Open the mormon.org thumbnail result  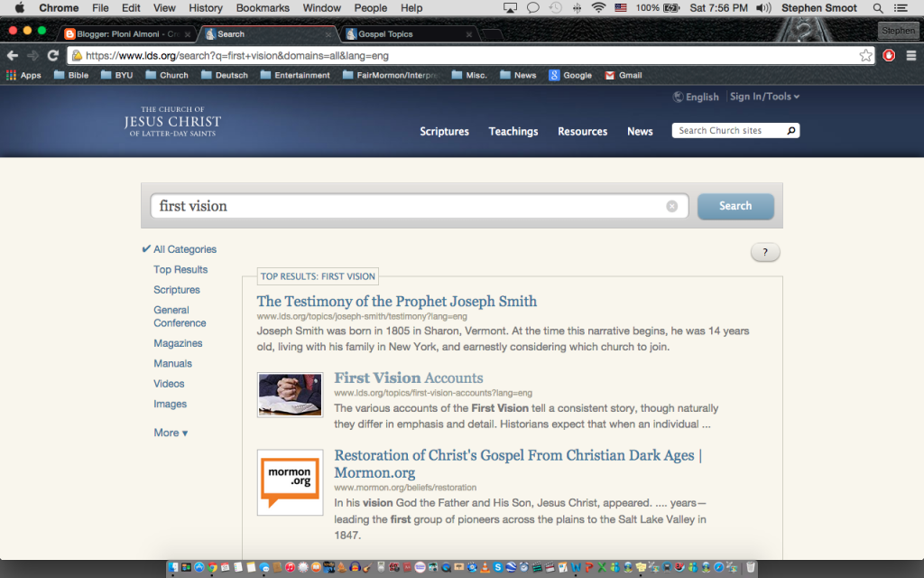[x=290, y=482]
